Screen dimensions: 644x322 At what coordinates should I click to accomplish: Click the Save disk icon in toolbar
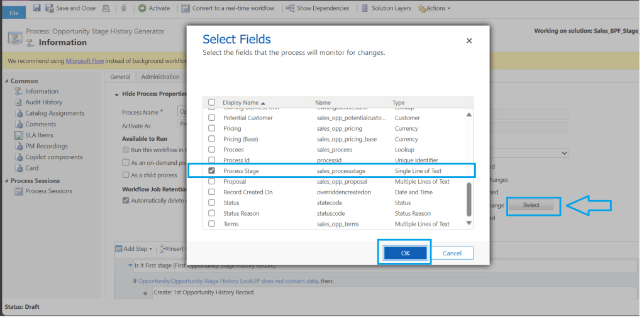pyautogui.click(x=37, y=8)
